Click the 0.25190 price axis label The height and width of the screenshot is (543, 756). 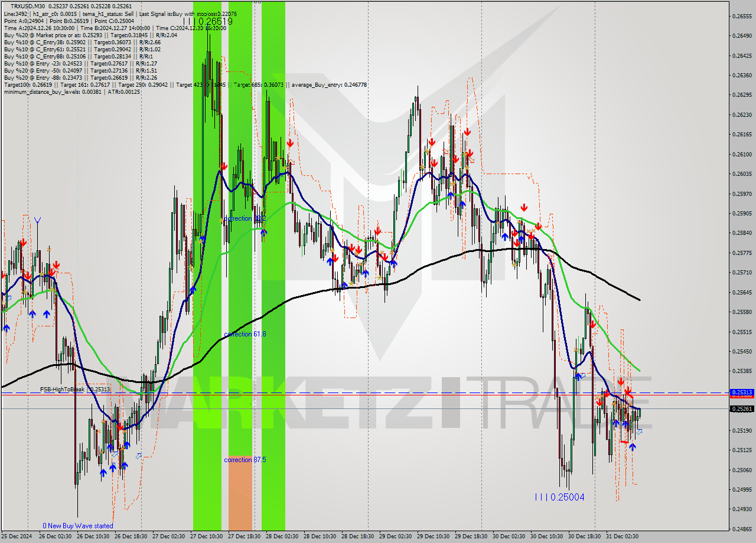point(742,430)
